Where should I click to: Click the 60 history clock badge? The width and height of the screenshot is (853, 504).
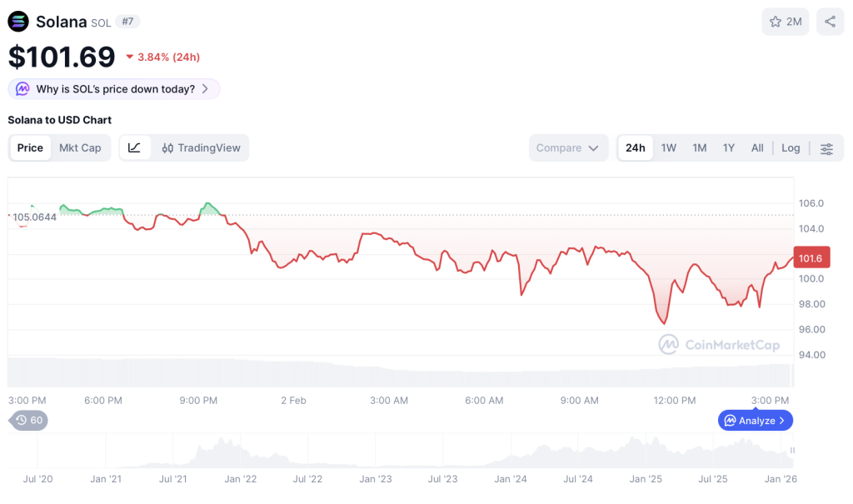point(29,420)
